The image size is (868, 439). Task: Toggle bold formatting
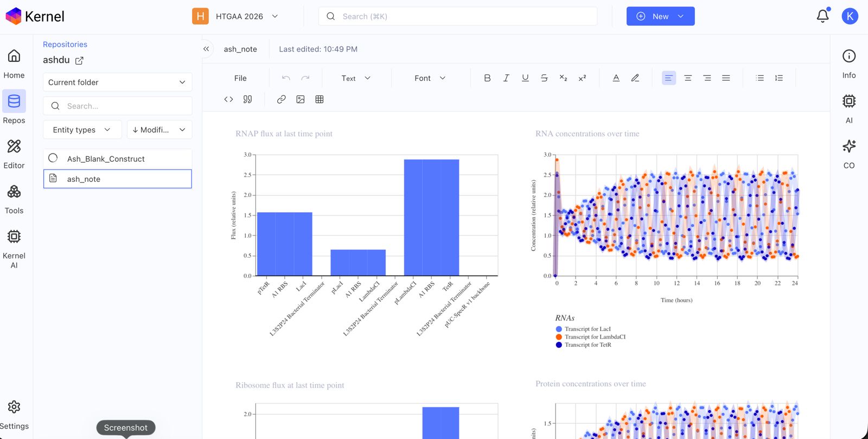click(x=487, y=78)
